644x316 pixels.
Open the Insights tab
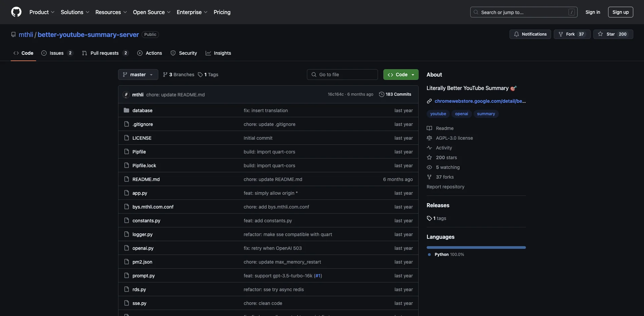click(x=218, y=53)
